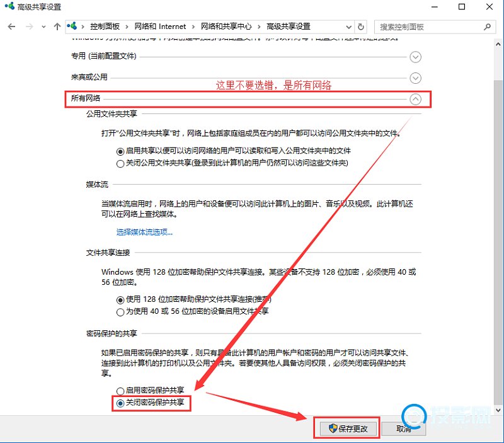Expand the chevron after 网络和 Internet
The image size is (504, 443).
point(193,27)
